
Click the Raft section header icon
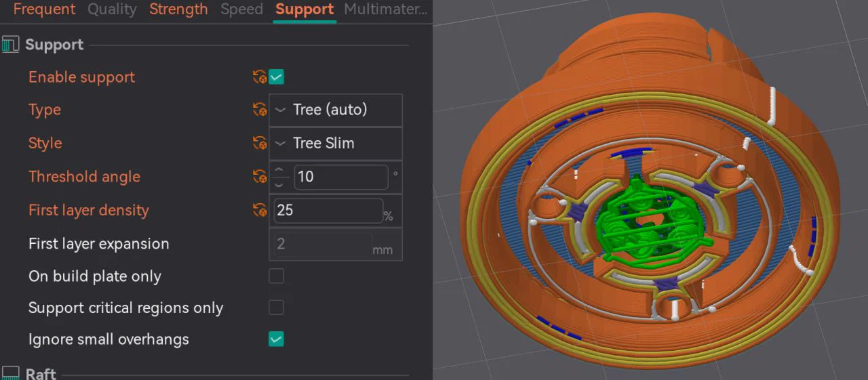tap(10, 373)
